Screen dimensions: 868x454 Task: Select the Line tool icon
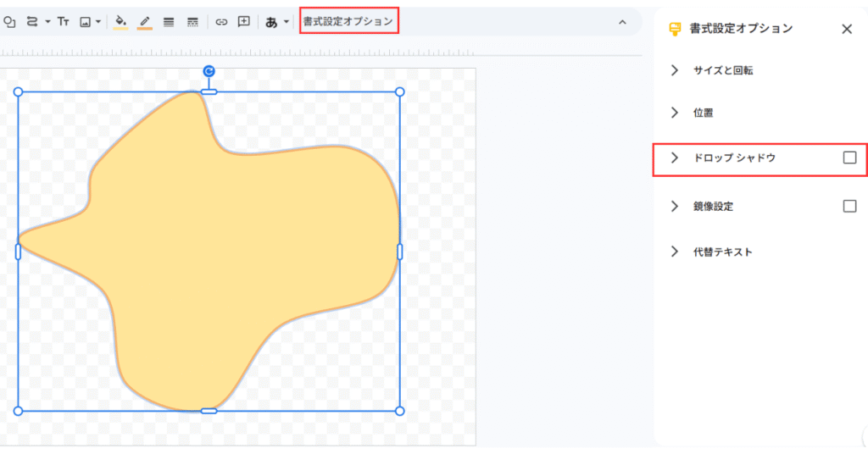coord(33,22)
